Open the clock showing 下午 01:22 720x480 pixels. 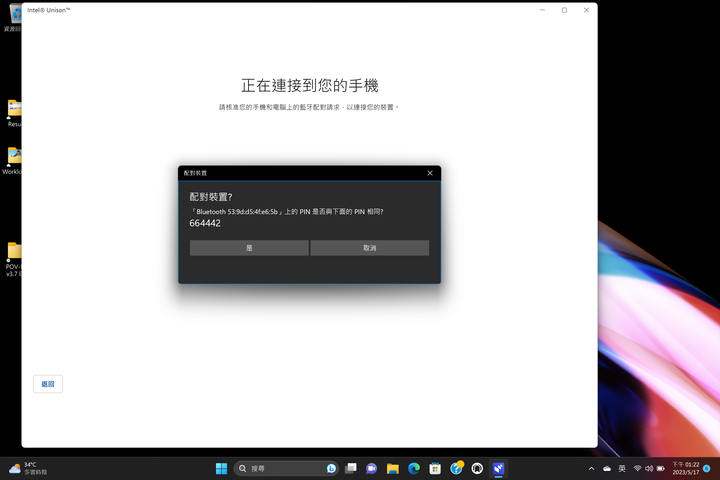point(686,469)
